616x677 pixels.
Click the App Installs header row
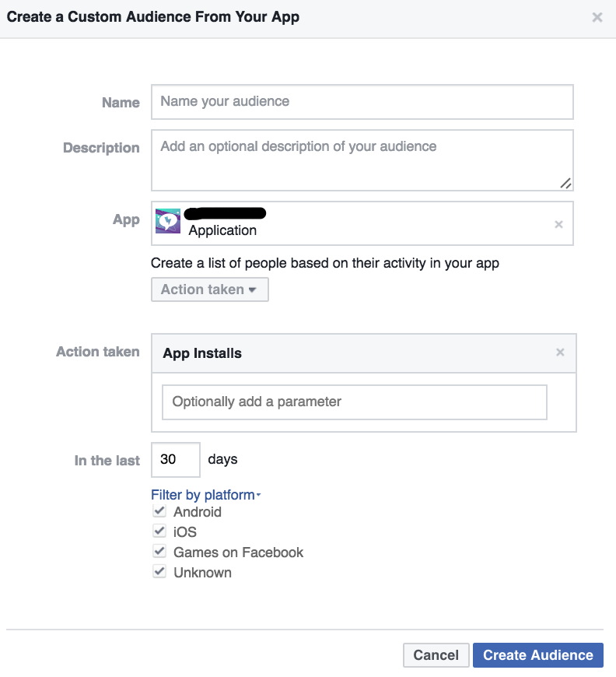350,353
